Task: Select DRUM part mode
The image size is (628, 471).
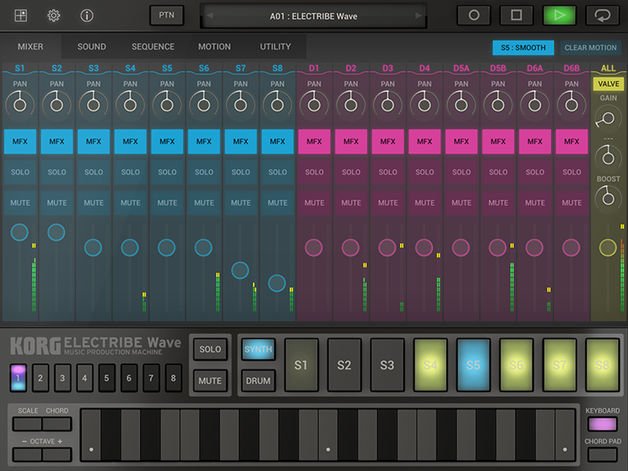Action: click(258, 380)
